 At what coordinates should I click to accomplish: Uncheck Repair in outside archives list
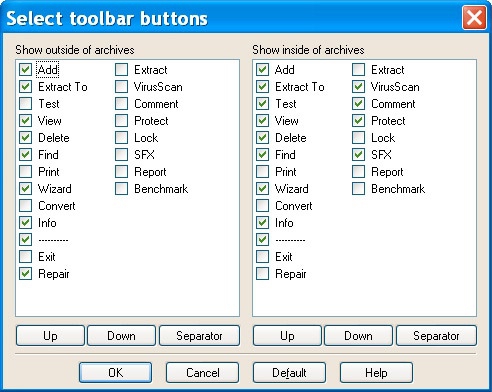(25, 274)
